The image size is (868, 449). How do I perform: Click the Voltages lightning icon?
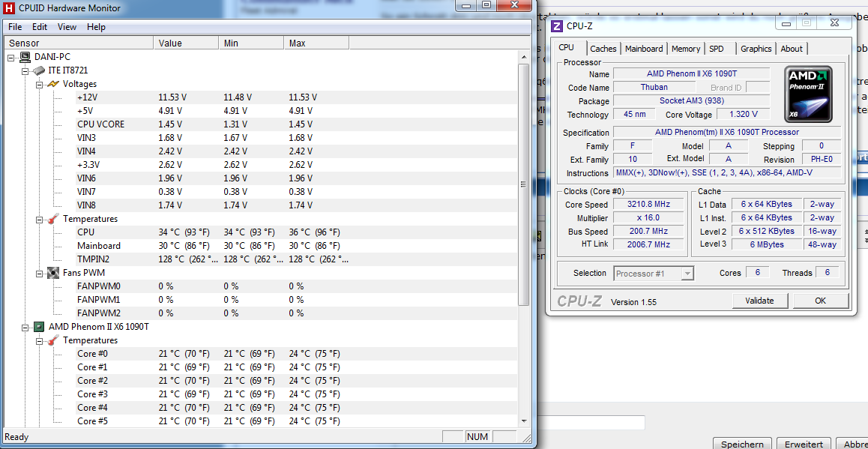click(53, 84)
